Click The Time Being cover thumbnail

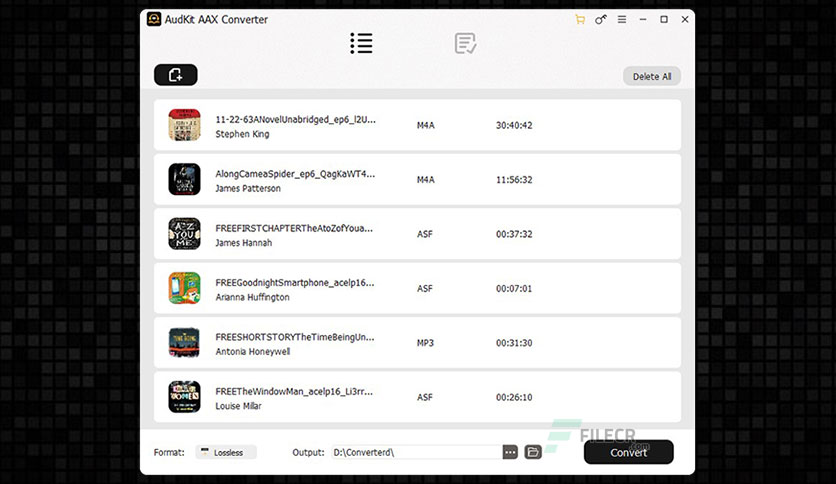pos(184,342)
